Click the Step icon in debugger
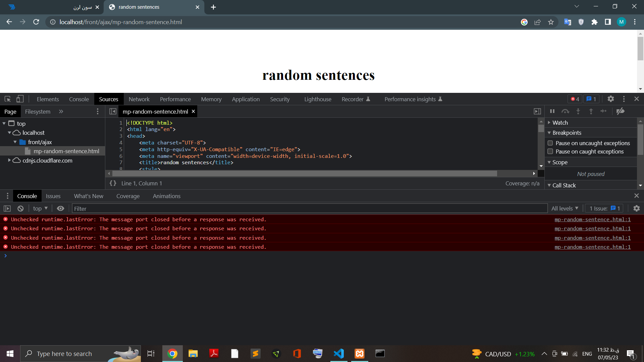This screenshot has width=644, height=362. 603,111
